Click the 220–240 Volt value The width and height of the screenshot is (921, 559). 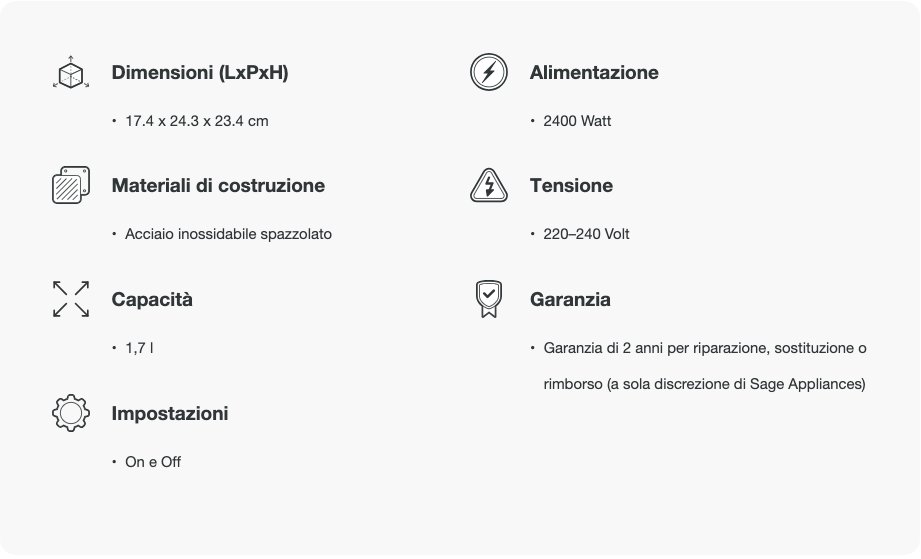click(586, 234)
